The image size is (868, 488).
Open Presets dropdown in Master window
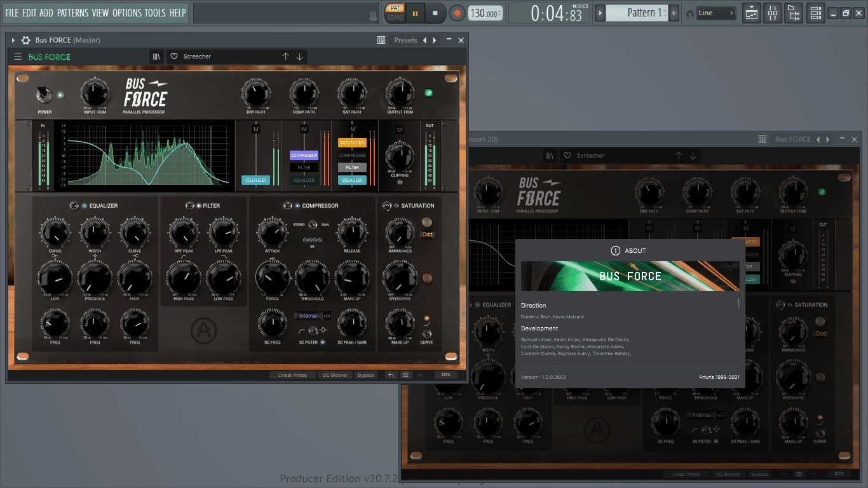[405, 40]
